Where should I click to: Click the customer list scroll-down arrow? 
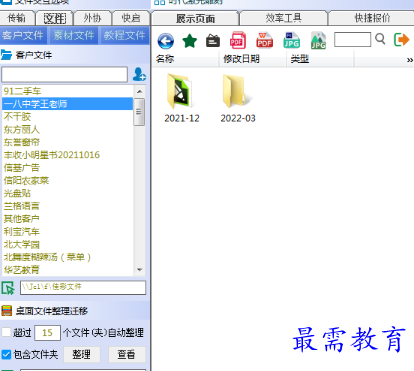(139, 270)
